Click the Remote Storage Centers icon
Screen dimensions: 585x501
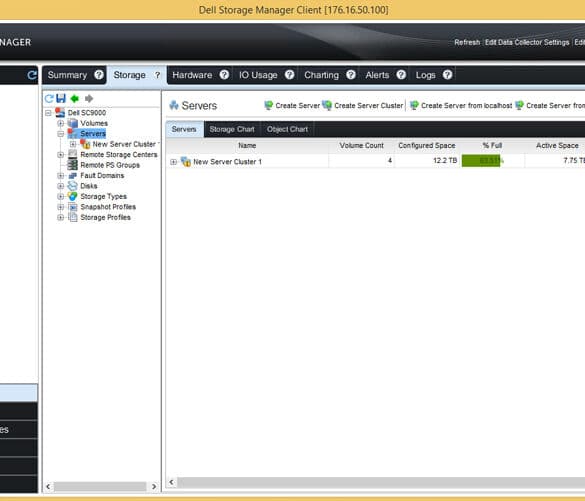point(73,154)
